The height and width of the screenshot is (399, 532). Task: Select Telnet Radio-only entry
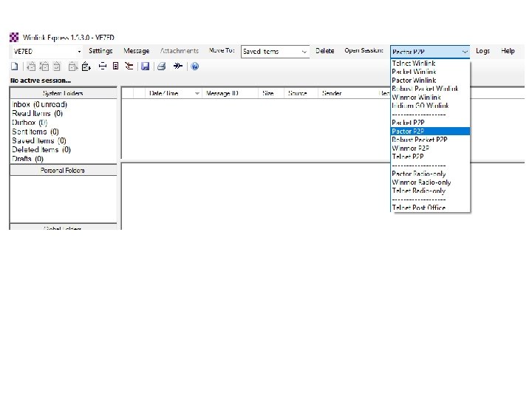[x=430, y=191]
